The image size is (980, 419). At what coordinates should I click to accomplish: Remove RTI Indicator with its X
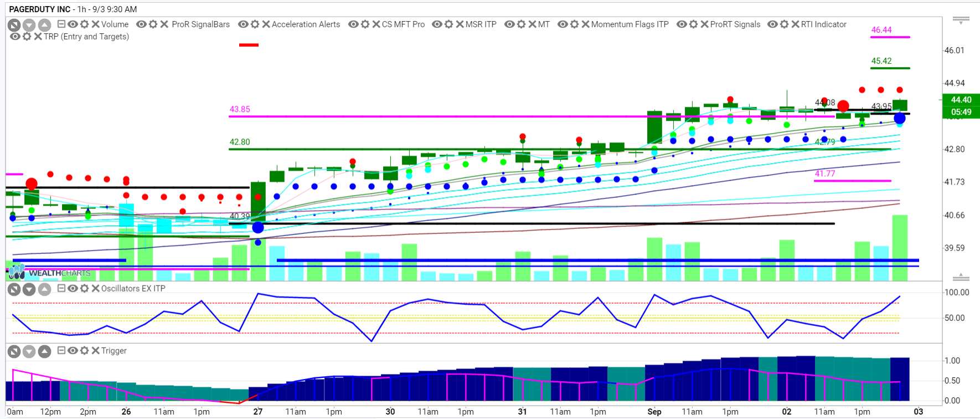pyautogui.click(x=795, y=24)
